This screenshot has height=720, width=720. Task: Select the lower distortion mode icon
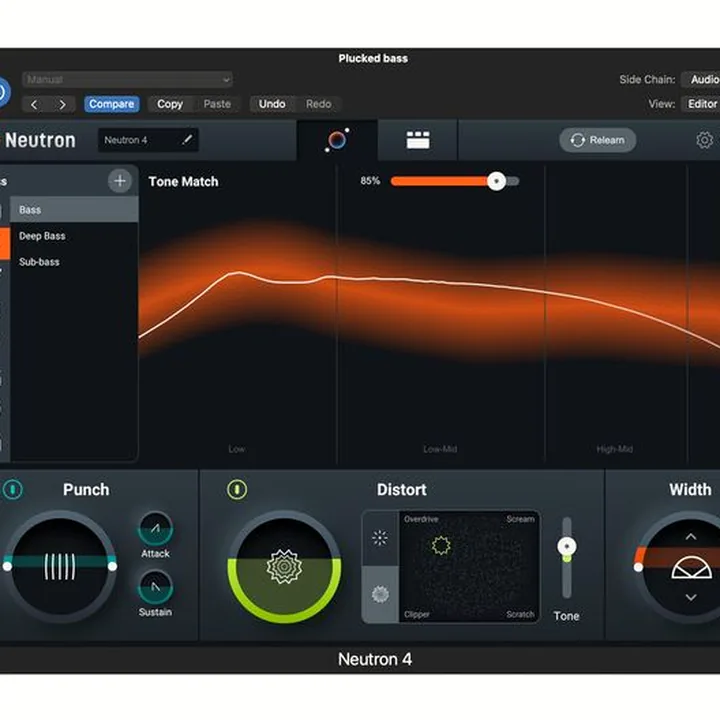tap(380, 594)
